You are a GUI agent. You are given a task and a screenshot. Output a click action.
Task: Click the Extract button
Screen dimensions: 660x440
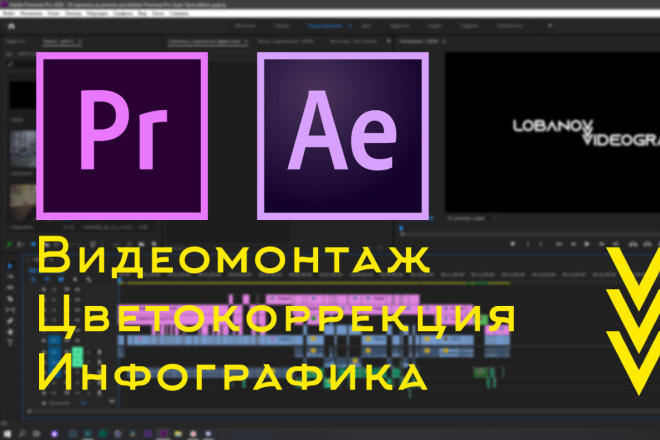[x=647, y=244]
